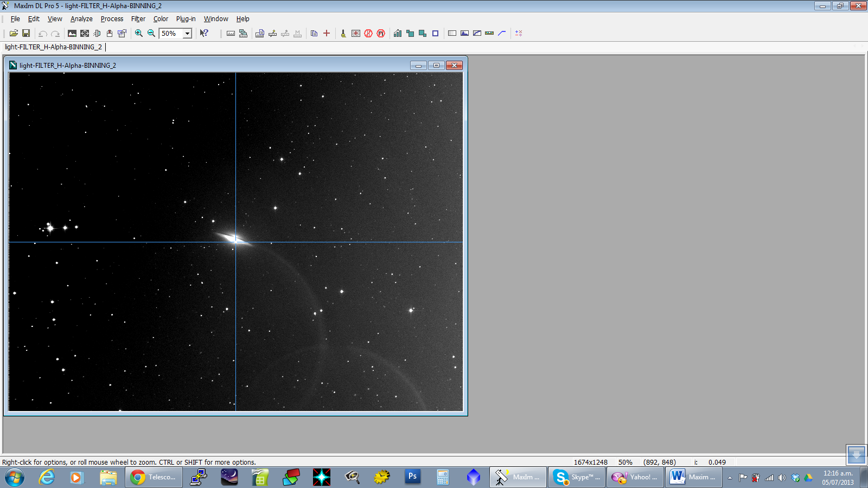Screen dimensions: 868x488
Task: Toggle the crosshair target icon
Action: coord(85,33)
